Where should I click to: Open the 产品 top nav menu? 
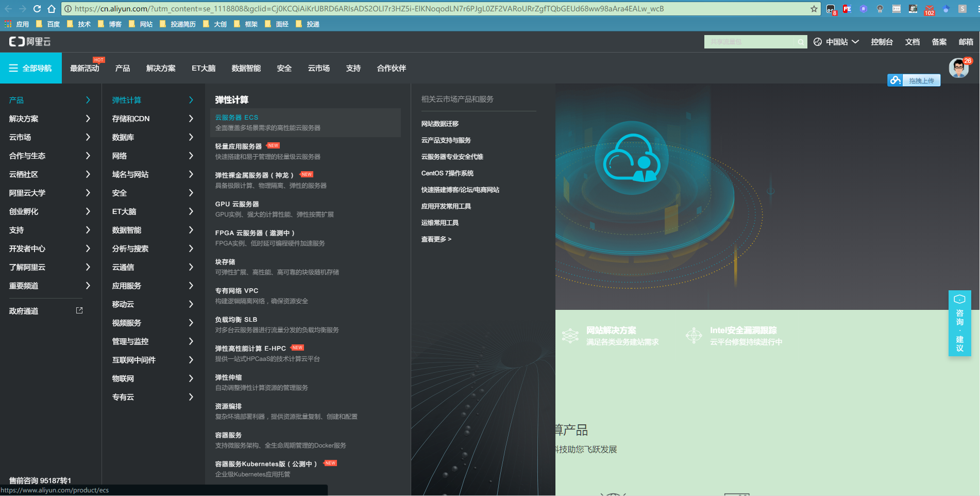(x=123, y=68)
